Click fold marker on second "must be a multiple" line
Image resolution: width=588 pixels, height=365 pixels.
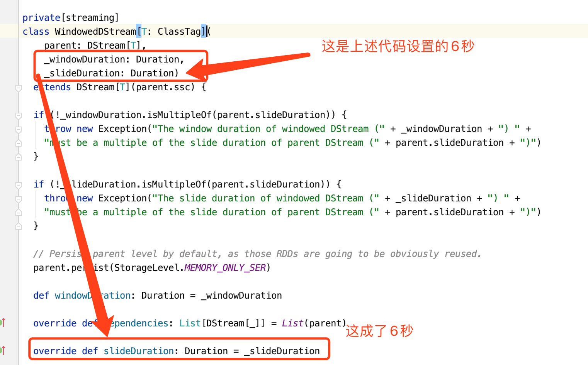pyautogui.click(x=18, y=212)
